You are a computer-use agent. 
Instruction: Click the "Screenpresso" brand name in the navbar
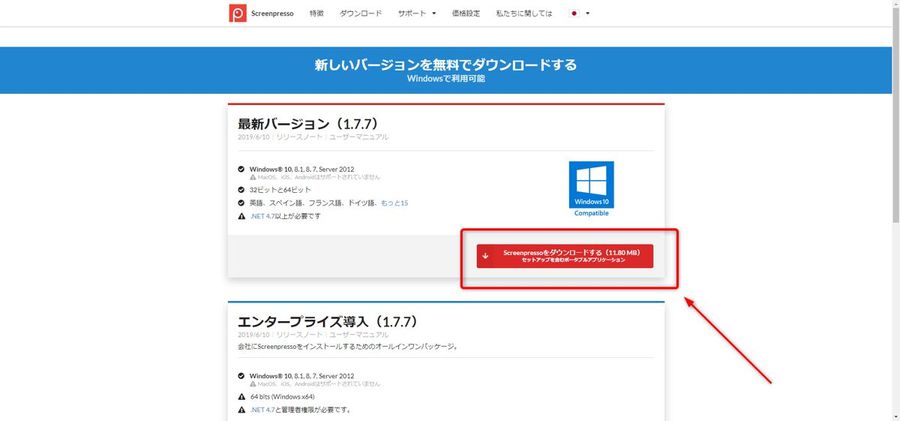272,13
